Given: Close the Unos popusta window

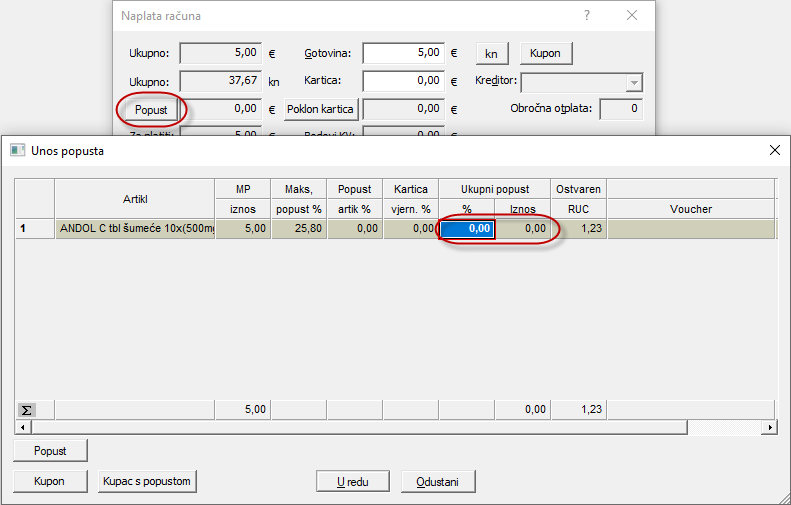Looking at the screenshot, I should [774, 150].
